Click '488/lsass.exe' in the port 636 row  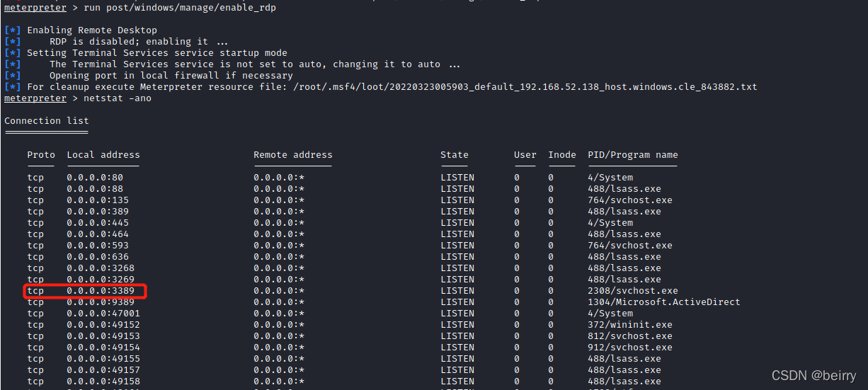pos(624,256)
